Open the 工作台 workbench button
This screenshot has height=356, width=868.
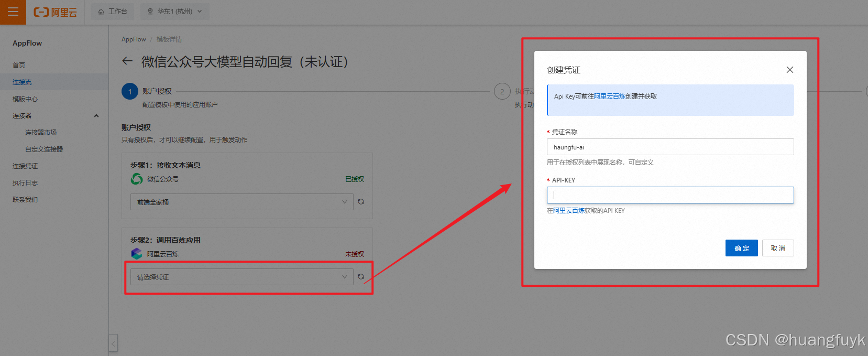pyautogui.click(x=113, y=12)
